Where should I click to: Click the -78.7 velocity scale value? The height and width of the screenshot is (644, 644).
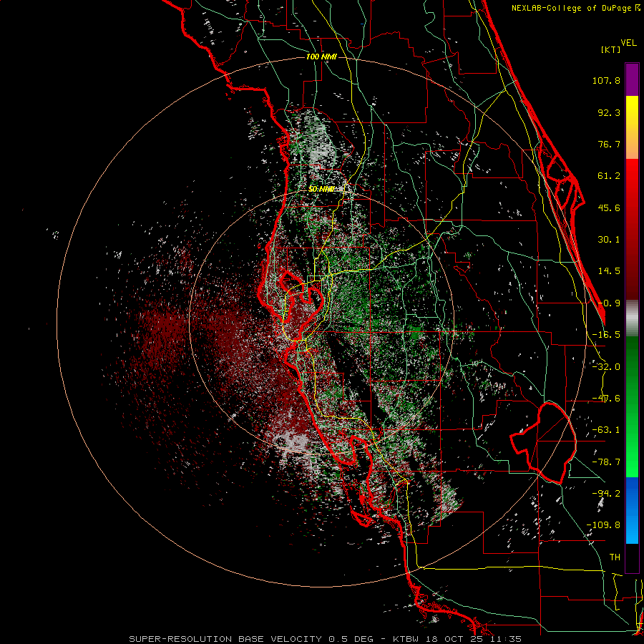(x=606, y=462)
